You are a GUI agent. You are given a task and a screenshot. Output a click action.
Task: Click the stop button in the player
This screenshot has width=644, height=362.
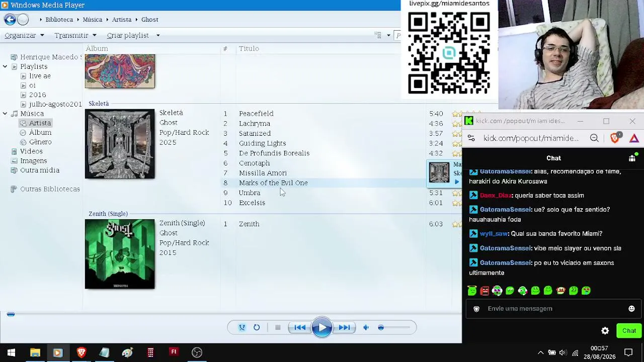pyautogui.click(x=278, y=327)
